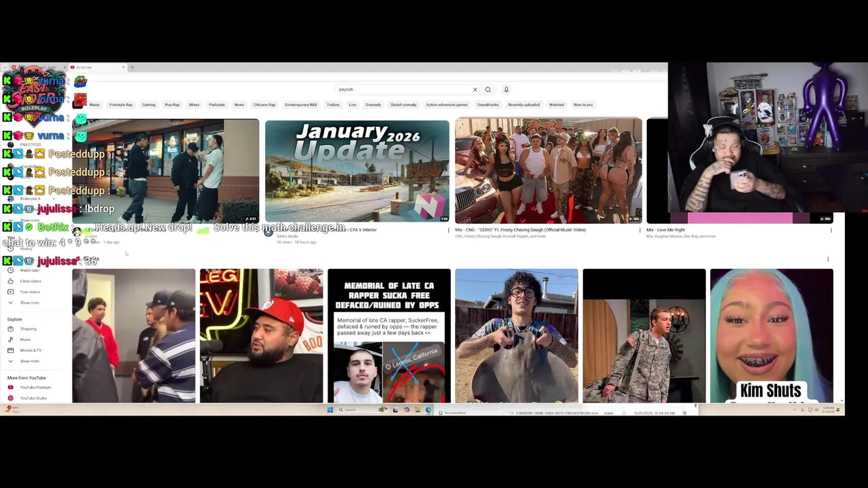Open the YouTube Premium icon
Viewport: 868px width, 488px height.
tap(10, 387)
